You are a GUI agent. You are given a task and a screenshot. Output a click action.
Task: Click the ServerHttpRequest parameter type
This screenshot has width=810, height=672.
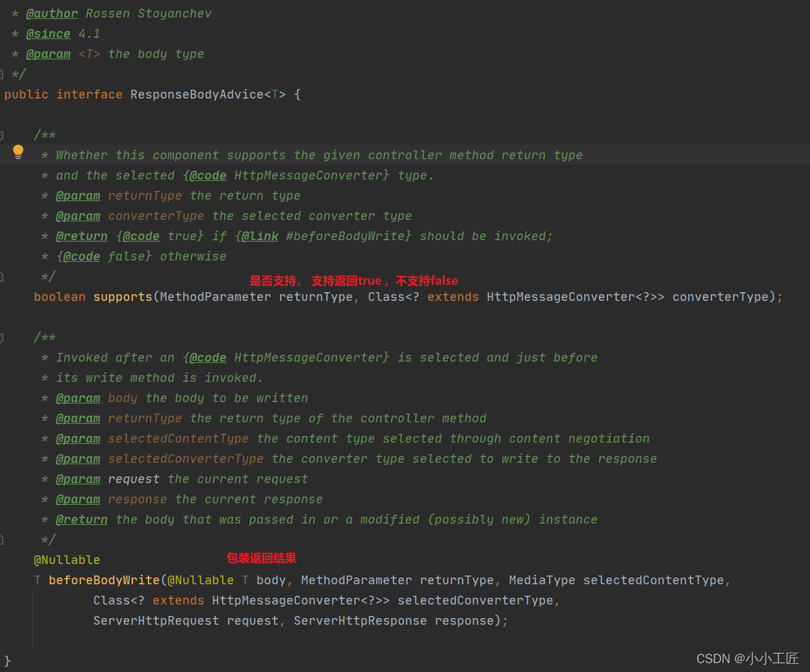(x=156, y=621)
